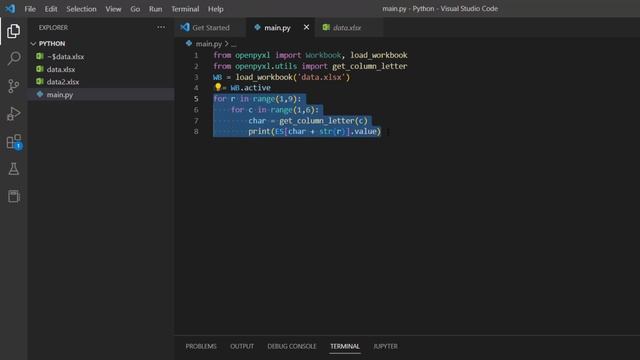Open the Edit menu
Viewport: 640px width, 360px height.
[x=51, y=9]
